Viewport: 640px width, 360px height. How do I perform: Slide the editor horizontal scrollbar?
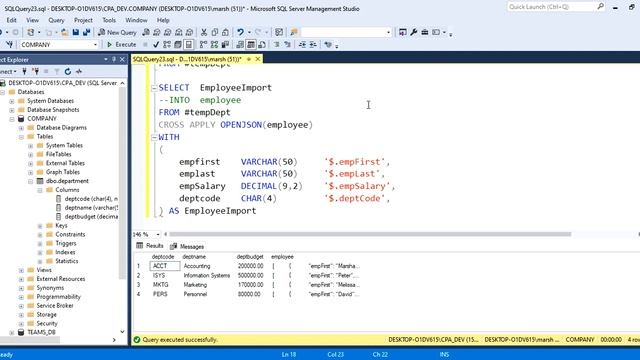point(370,234)
